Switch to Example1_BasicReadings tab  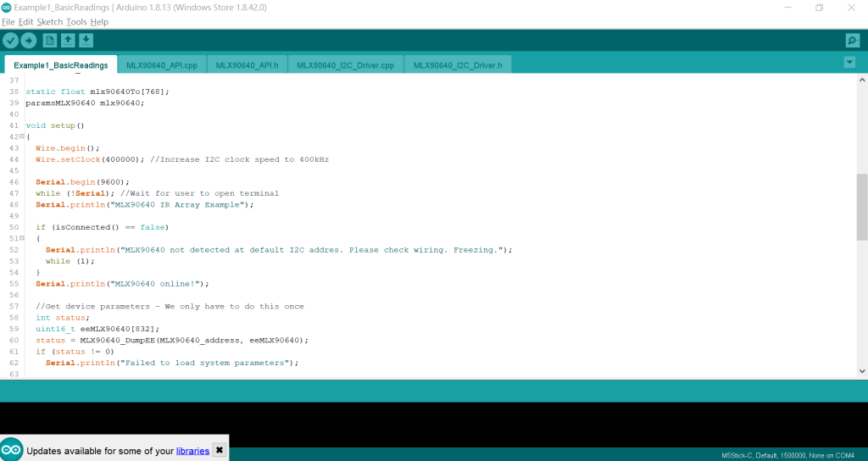(x=61, y=65)
